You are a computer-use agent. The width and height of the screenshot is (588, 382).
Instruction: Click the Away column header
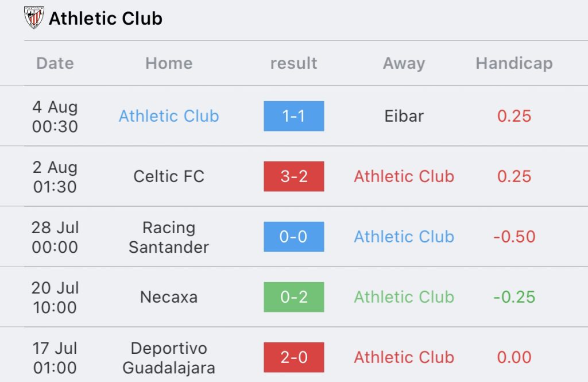pyautogui.click(x=404, y=63)
